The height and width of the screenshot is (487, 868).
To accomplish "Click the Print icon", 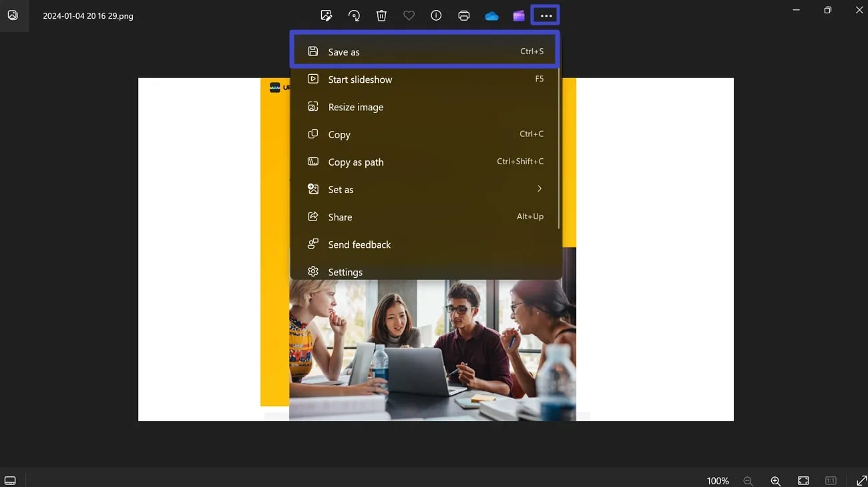I will [464, 15].
